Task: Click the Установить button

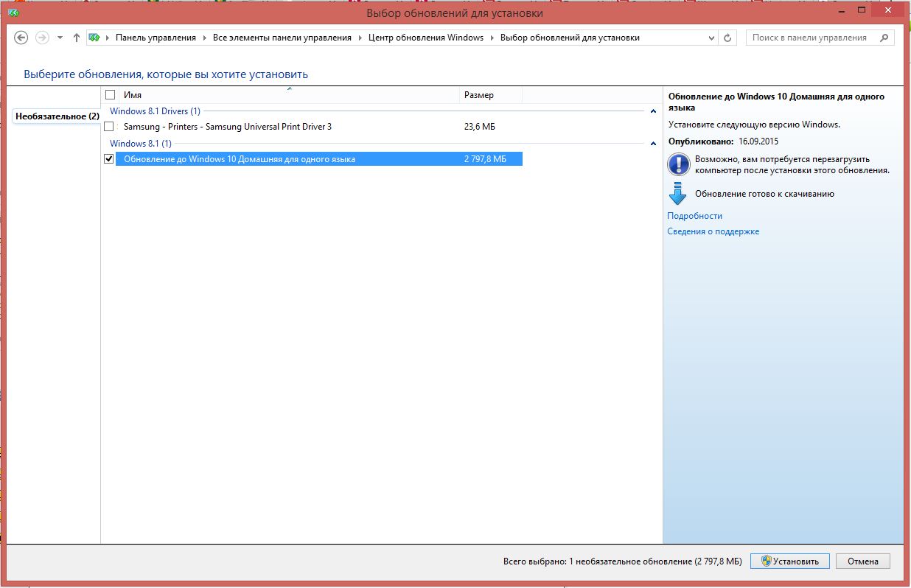Action: coord(790,561)
